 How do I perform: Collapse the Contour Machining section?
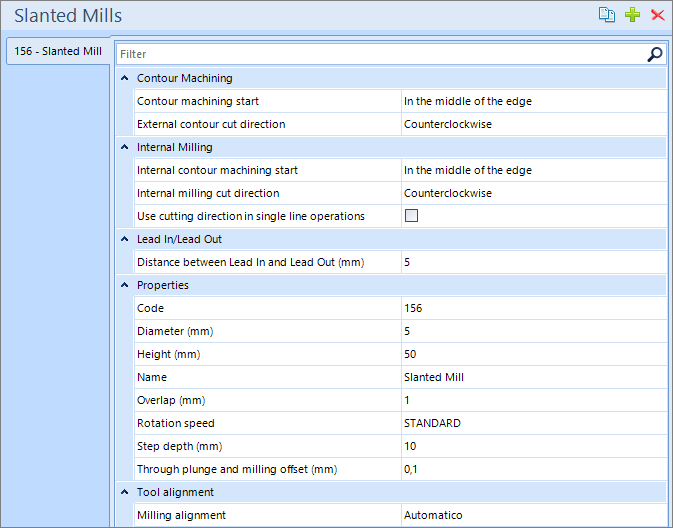point(124,78)
